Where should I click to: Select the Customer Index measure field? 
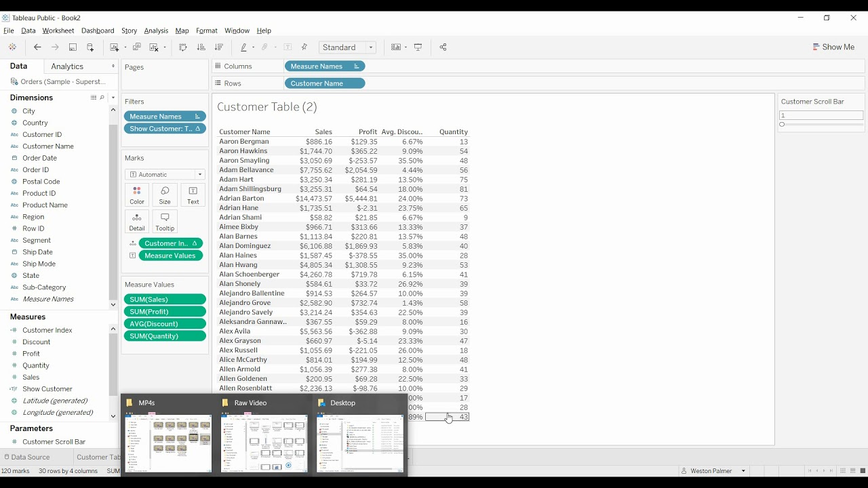click(47, 330)
